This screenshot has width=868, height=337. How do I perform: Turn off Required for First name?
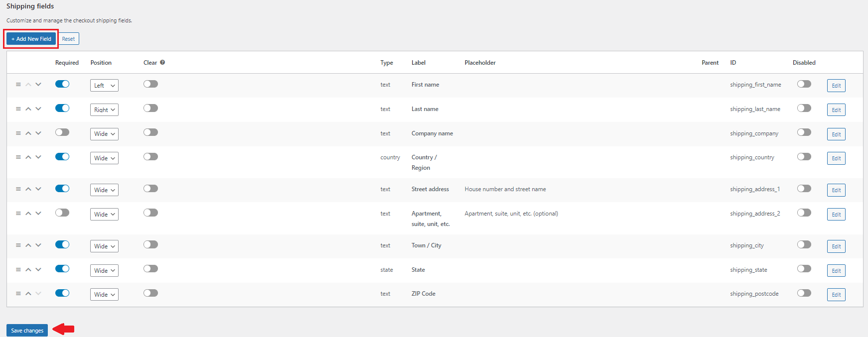(62, 84)
